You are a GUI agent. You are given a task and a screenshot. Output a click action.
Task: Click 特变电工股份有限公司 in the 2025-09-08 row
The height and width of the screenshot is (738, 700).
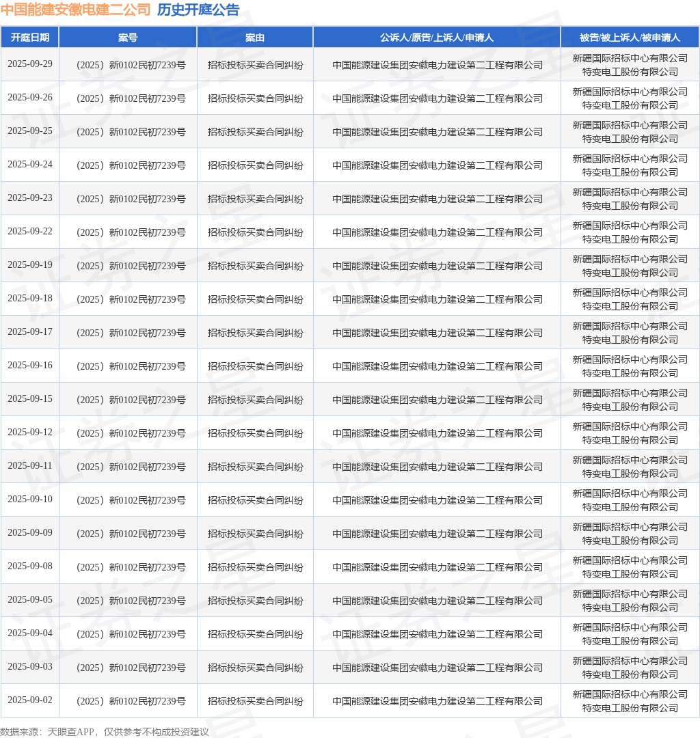coord(630,573)
